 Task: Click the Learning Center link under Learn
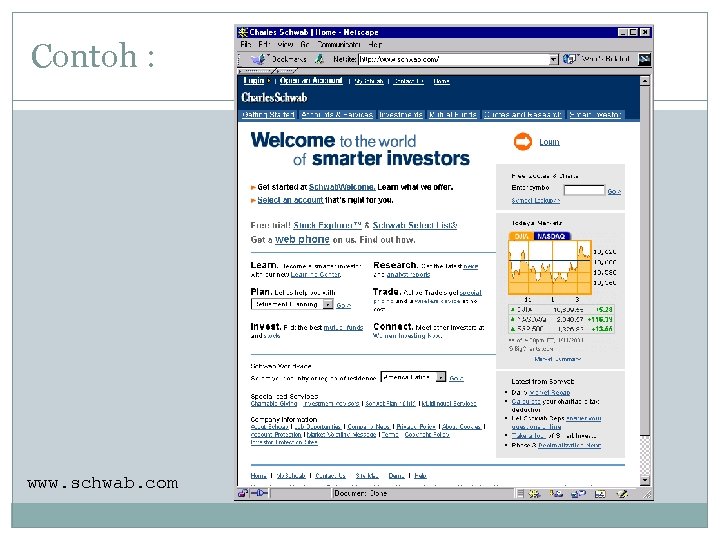coord(315,275)
